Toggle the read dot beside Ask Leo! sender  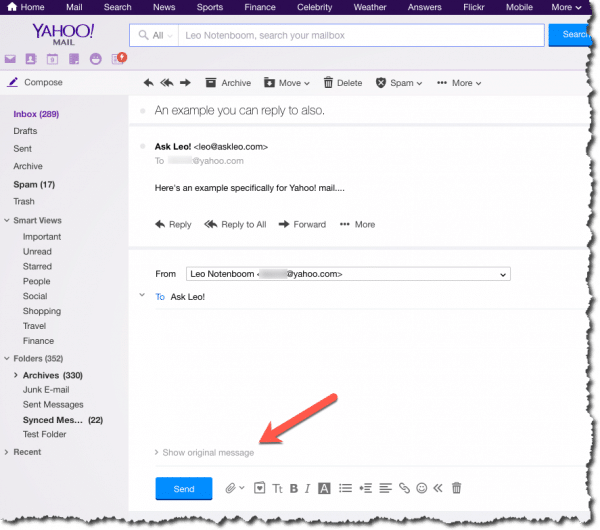pyautogui.click(x=143, y=146)
